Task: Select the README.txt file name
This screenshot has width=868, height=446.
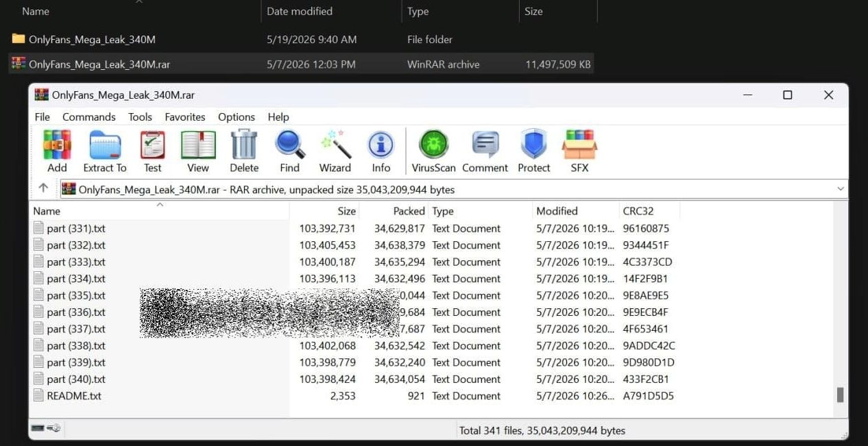Action: point(74,395)
